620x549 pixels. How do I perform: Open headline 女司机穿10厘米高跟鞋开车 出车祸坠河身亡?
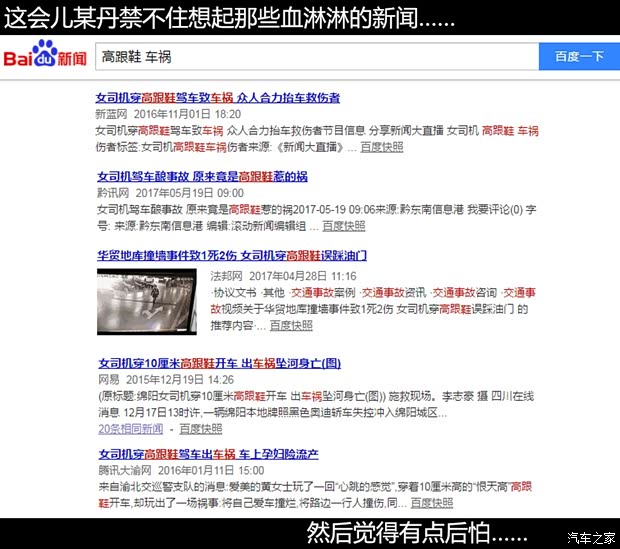tap(219, 363)
